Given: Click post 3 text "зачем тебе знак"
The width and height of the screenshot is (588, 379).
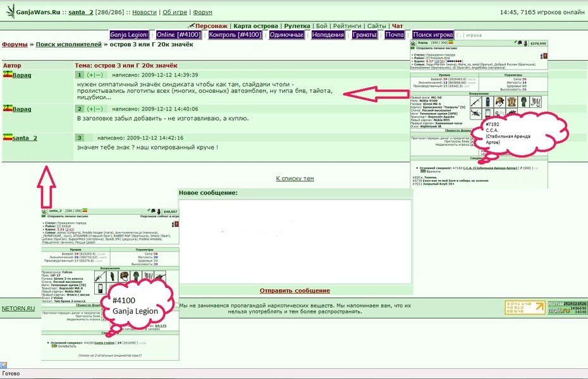Looking at the screenshot, I should click(x=103, y=147).
